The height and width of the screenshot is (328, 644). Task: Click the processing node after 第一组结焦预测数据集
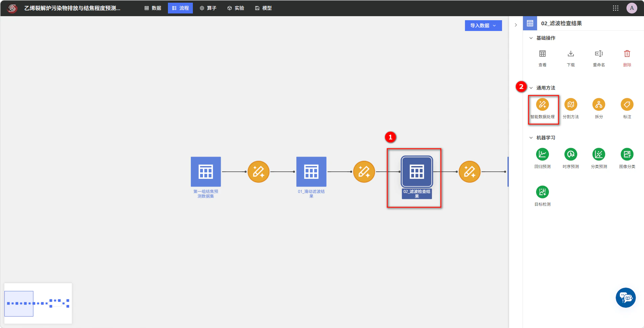(x=259, y=172)
